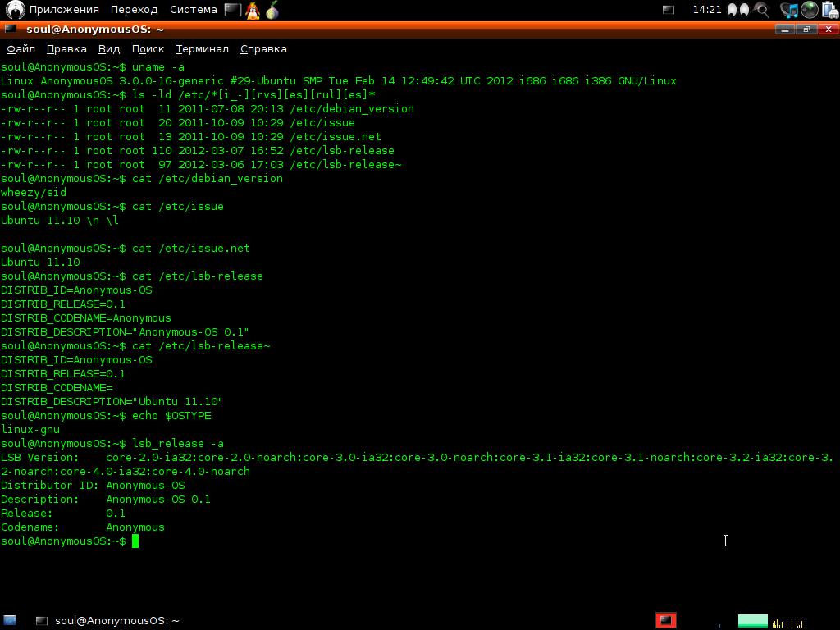The height and width of the screenshot is (630, 840).
Task: Click the small terminal indicator near clock
Action: [x=668, y=10]
